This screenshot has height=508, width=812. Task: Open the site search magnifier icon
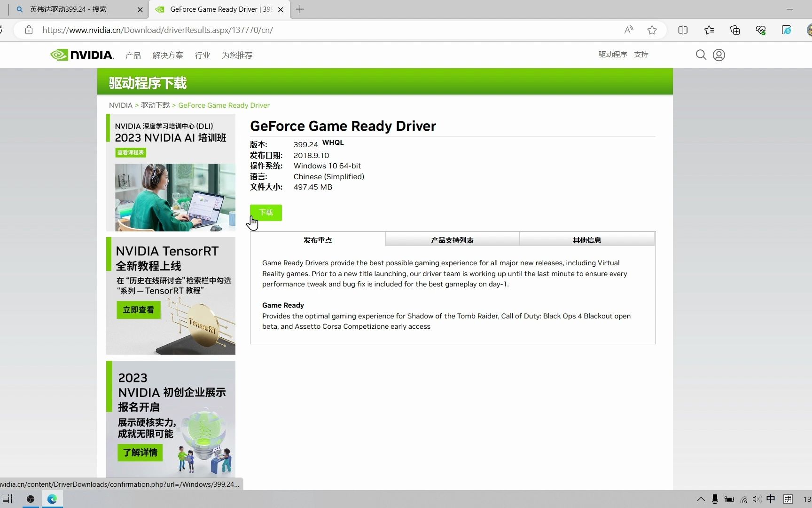[701, 55]
